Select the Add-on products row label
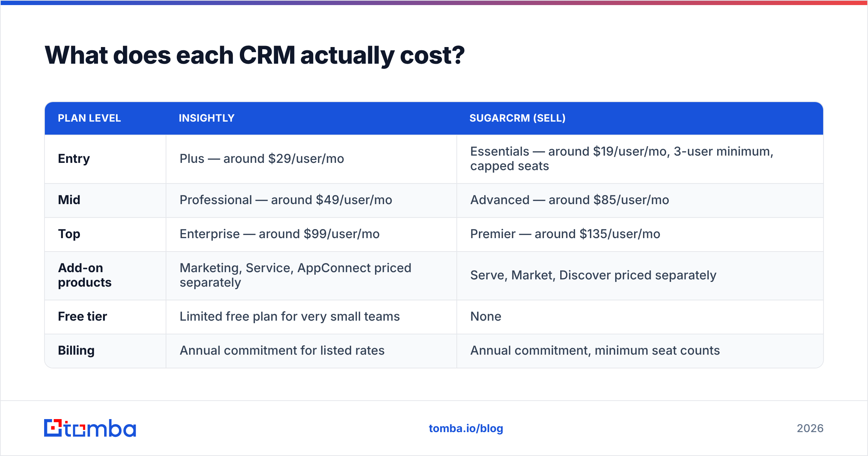This screenshot has width=868, height=456. coord(85,275)
